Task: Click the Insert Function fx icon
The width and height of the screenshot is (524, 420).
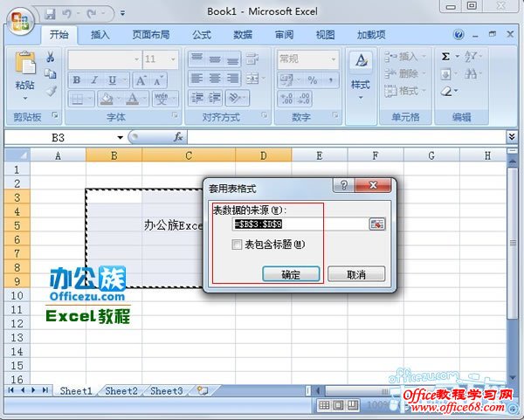Action: coord(178,137)
